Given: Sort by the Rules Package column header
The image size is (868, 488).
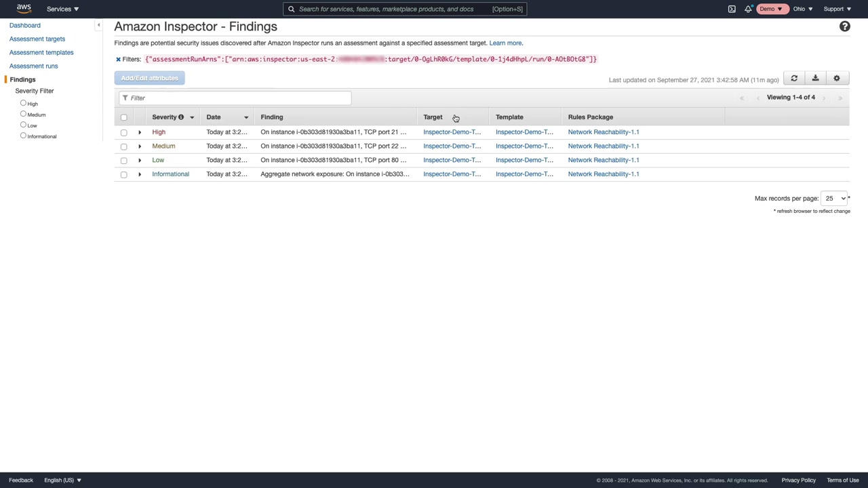Looking at the screenshot, I should coord(591,117).
